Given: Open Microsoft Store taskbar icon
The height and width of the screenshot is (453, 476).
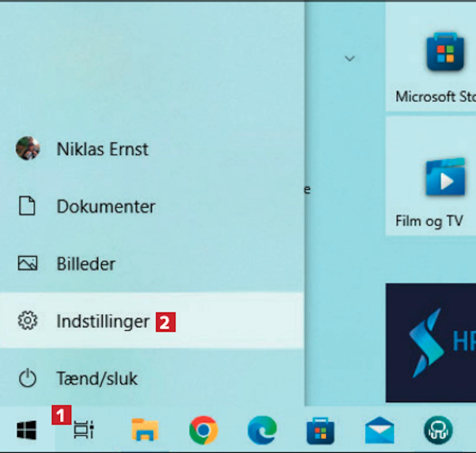Looking at the screenshot, I should coord(320,430).
